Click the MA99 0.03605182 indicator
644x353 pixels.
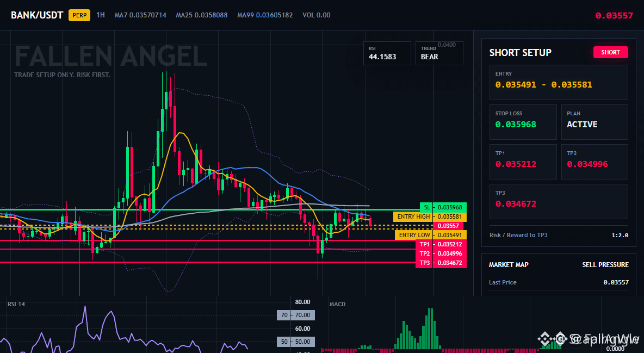[x=265, y=15]
